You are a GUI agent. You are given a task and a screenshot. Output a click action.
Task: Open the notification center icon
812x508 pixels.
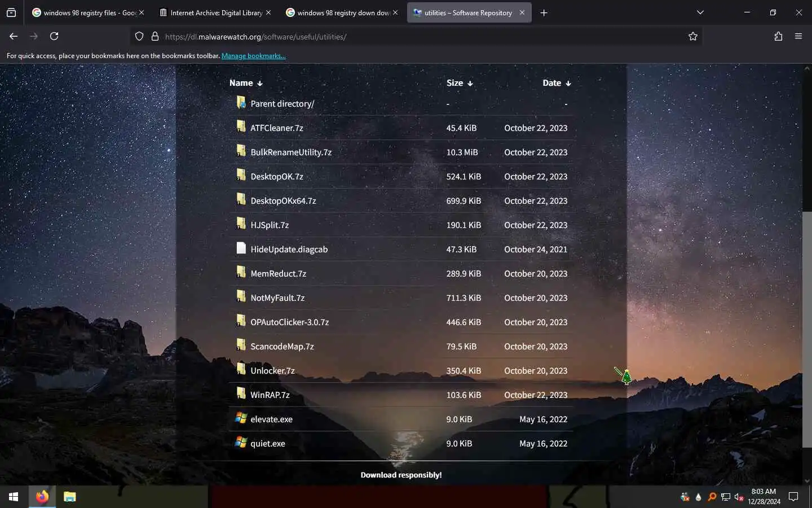(793, 497)
